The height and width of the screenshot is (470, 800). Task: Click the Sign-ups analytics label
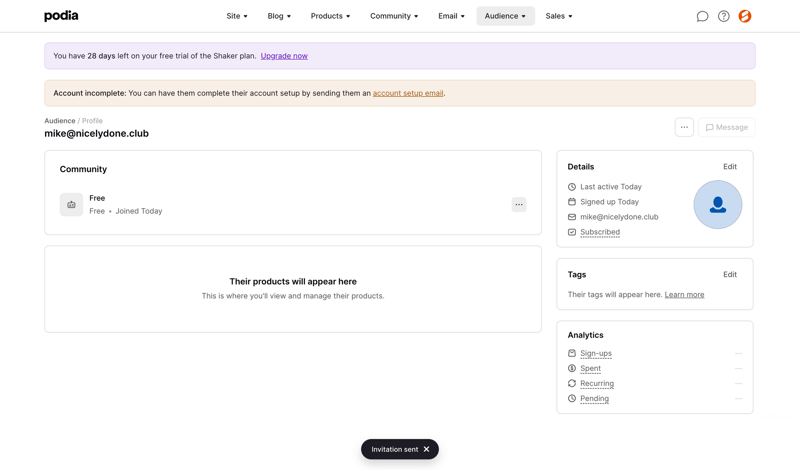pyautogui.click(x=596, y=353)
